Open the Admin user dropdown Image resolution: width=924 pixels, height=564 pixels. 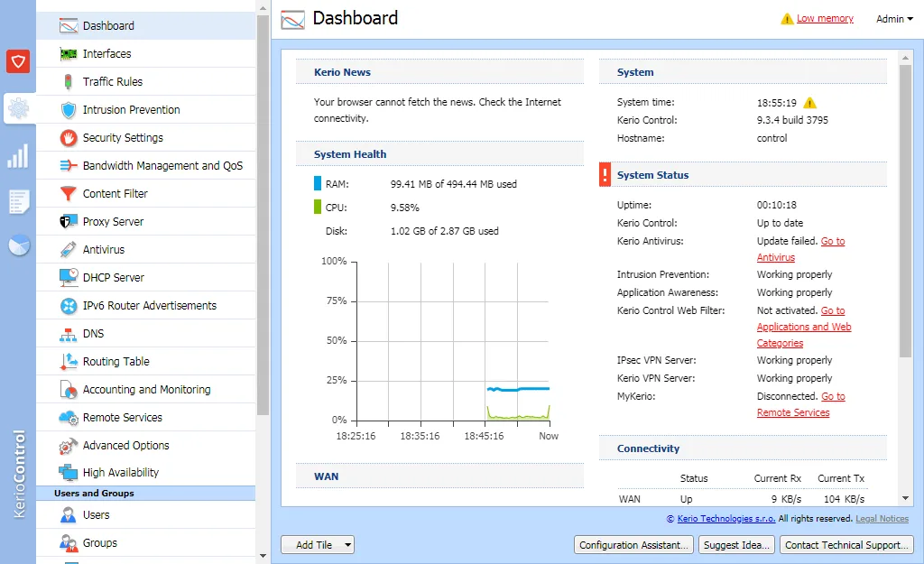894,19
